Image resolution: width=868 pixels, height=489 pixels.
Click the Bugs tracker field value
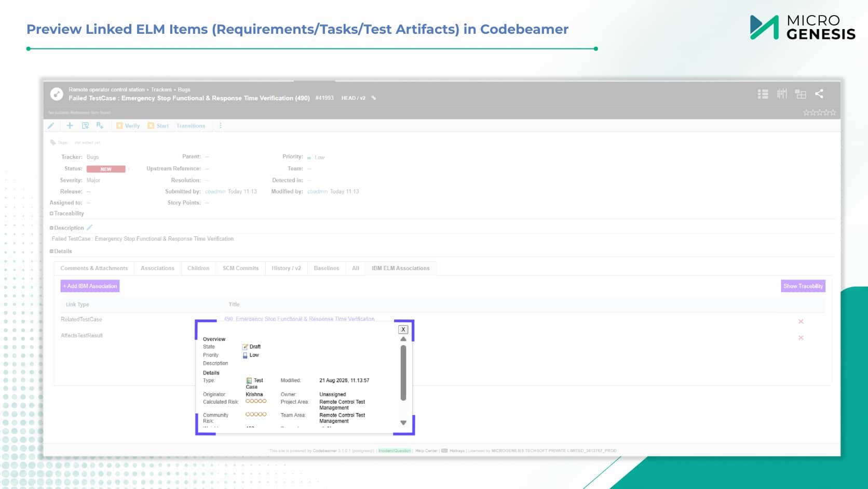(92, 157)
